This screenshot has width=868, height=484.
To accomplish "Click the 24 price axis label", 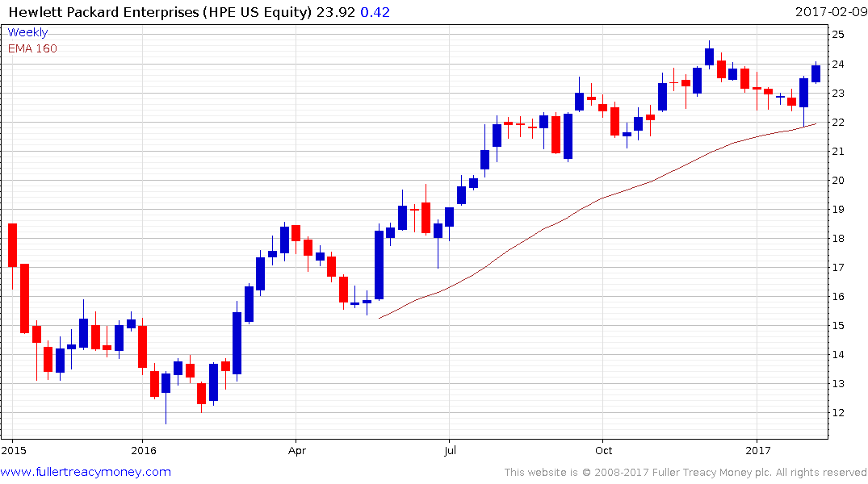I will tap(837, 65).
